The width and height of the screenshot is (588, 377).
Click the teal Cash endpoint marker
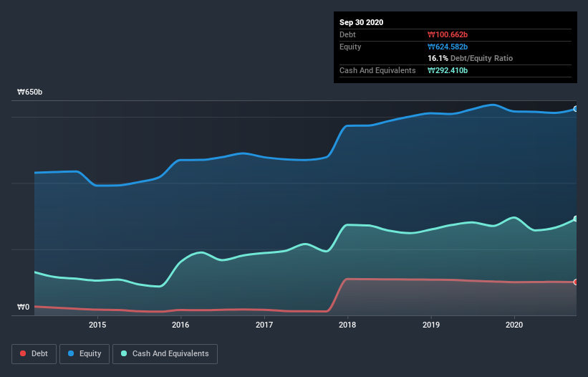click(x=576, y=219)
